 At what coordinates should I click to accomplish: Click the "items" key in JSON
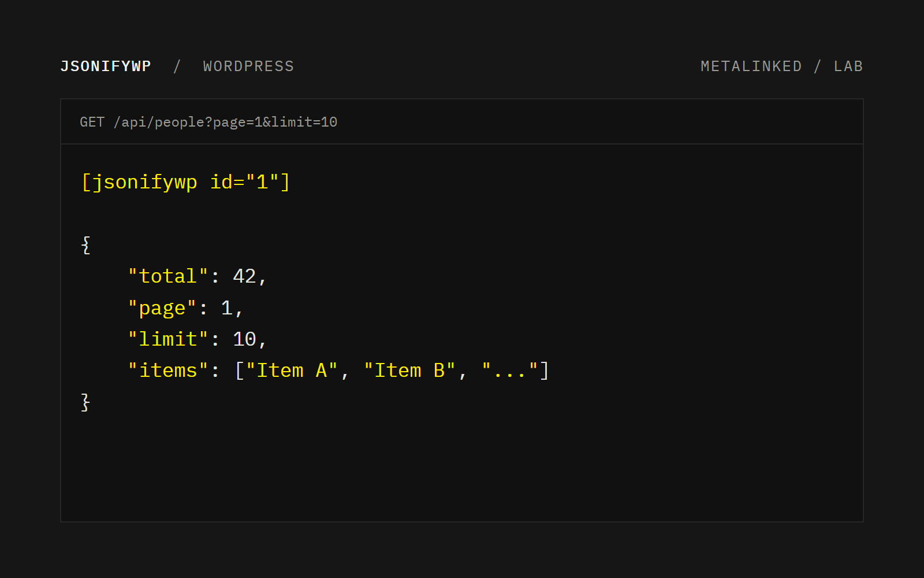[x=167, y=370]
